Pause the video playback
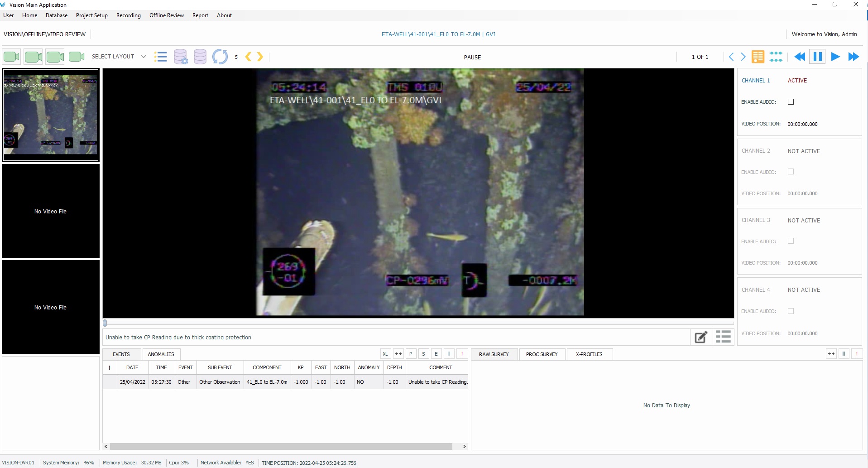This screenshot has height=468, width=868. (817, 57)
